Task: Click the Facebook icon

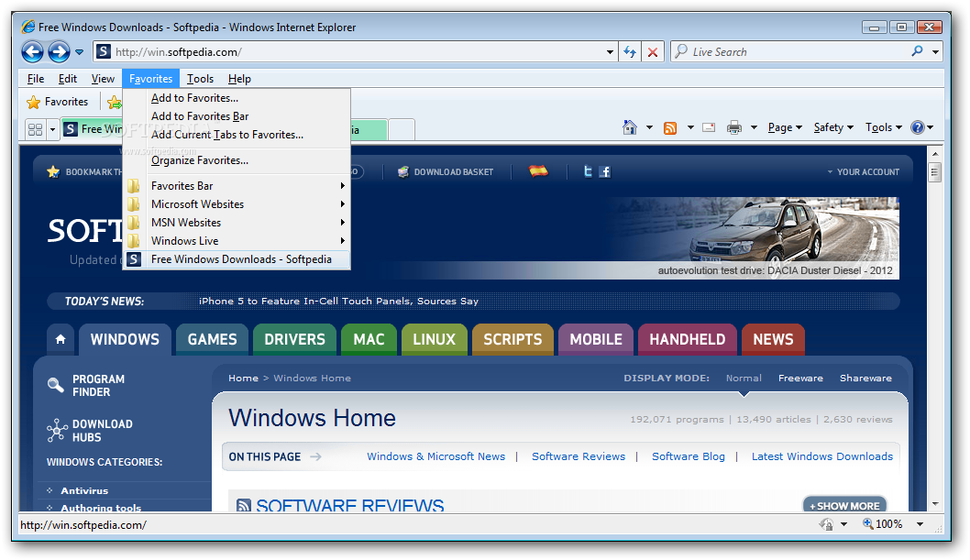Action: [x=604, y=171]
